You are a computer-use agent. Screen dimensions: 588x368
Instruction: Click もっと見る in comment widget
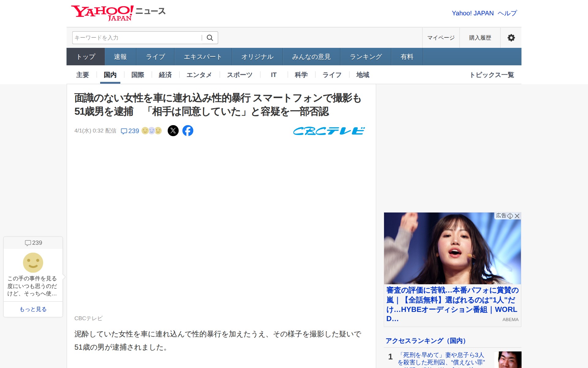point(33,309)
